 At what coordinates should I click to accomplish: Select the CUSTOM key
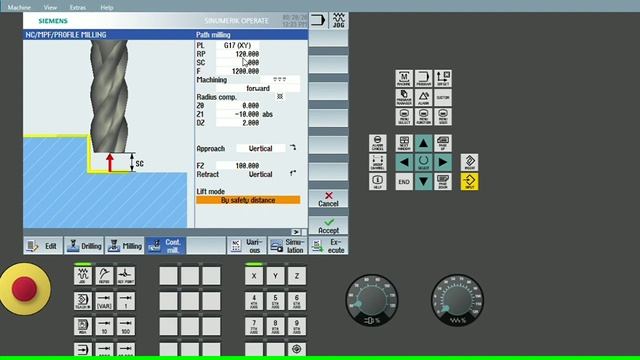coord(443,98)
